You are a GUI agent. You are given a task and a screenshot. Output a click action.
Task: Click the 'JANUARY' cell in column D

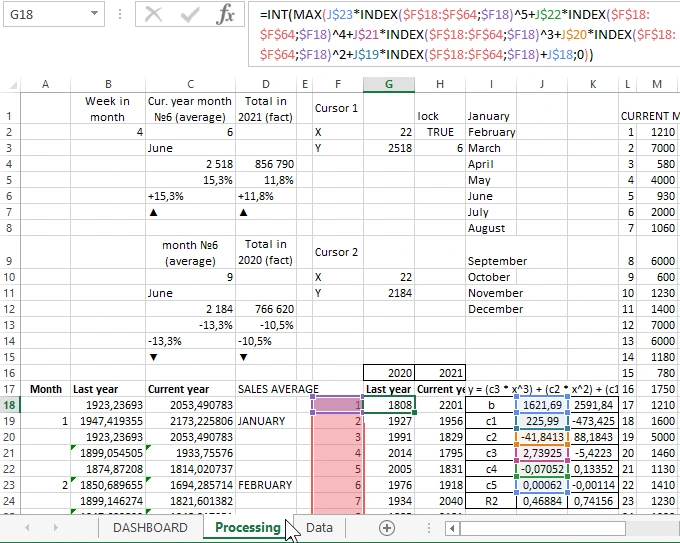266,421
